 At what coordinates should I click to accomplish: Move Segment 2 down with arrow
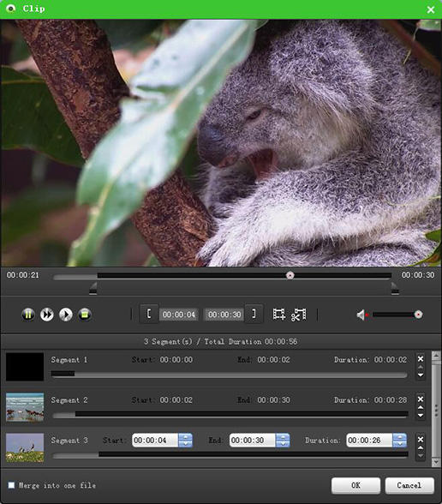(x=420, y=415)
